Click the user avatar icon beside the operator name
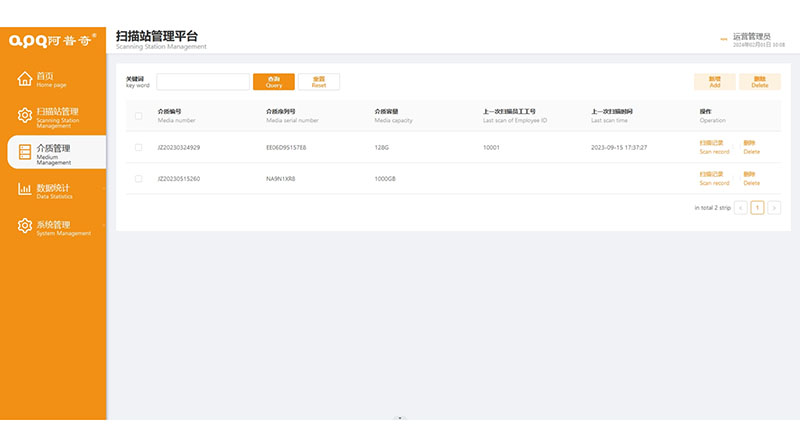Screen dimensions: 800x447 (x=723, y=40)
